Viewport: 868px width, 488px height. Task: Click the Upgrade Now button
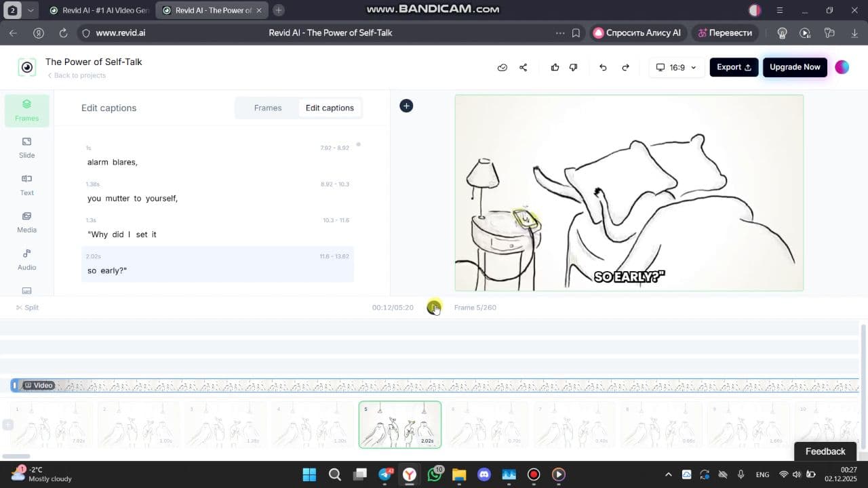point(795,67)
